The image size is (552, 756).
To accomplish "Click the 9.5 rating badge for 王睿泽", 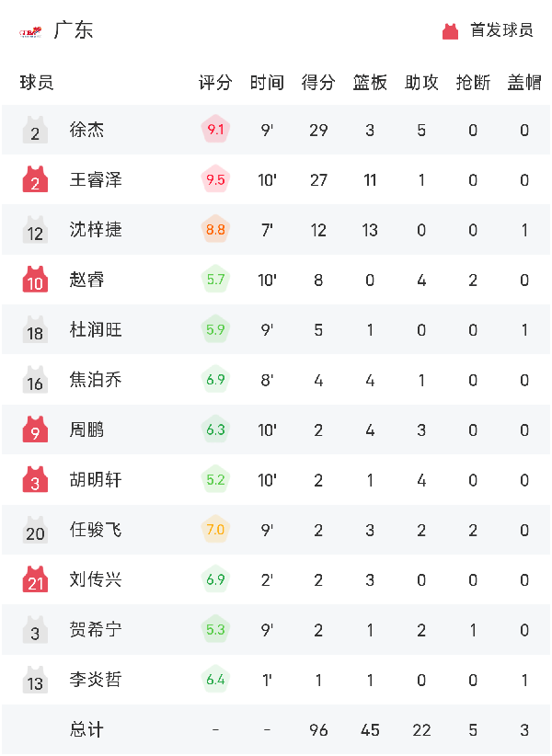I will point(215,180).
